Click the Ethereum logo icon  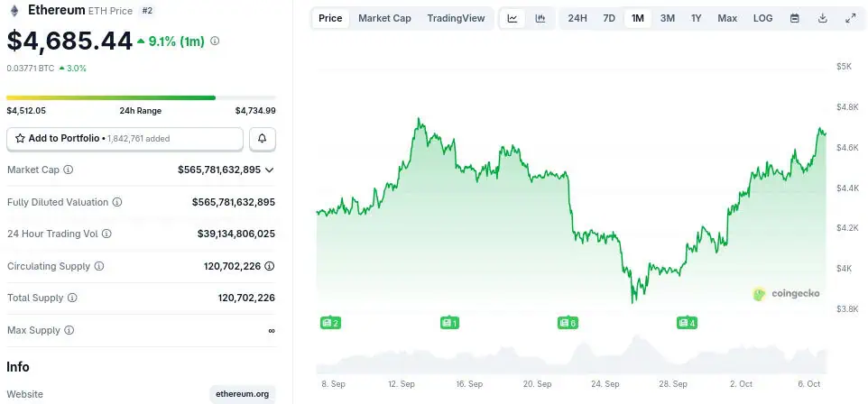[14, 11]
